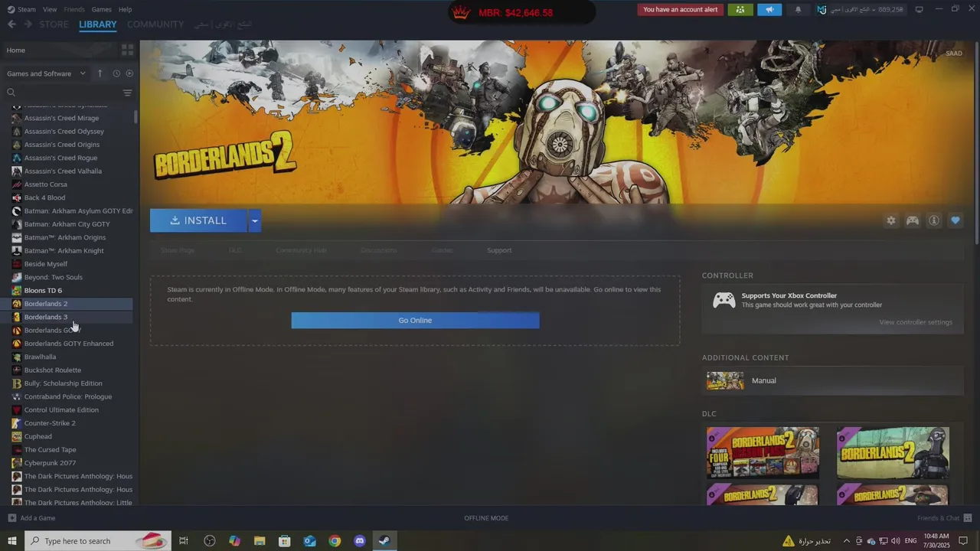Image resolution: width=980 pixels, height=551 pixels.
Task: Click the Go Online button
Action: (x=415, y=321)
